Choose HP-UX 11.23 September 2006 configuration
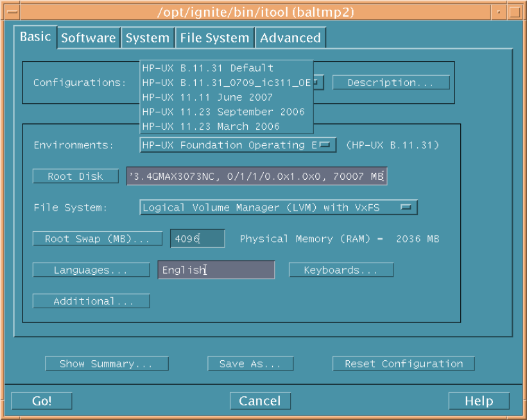Screen dimensions: 527x420 [227, 112]
